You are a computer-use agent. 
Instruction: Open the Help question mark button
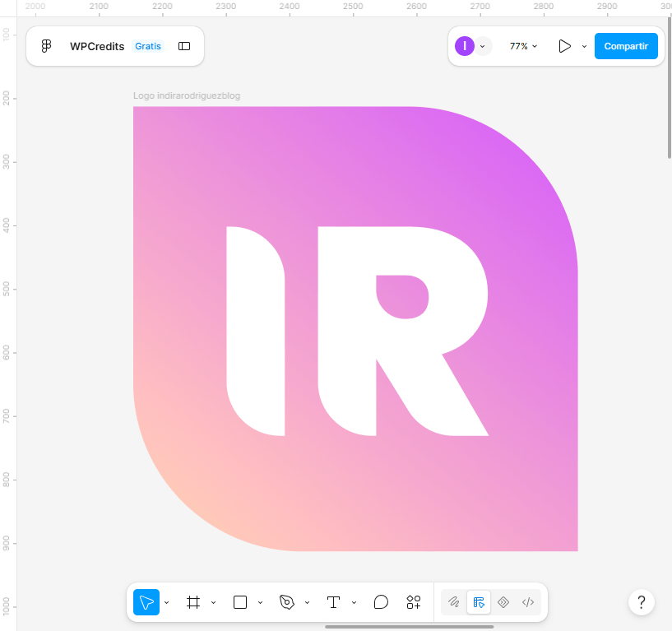641,602
